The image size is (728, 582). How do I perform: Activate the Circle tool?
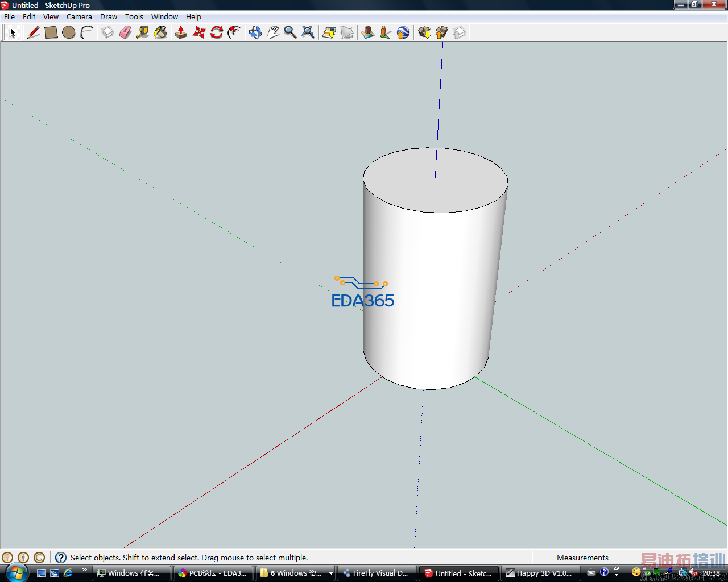(x=69, y=32)
